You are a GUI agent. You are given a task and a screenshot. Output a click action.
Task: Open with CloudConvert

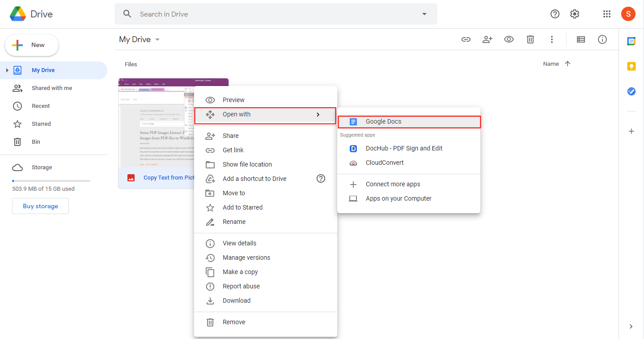(x=408, y=163)
